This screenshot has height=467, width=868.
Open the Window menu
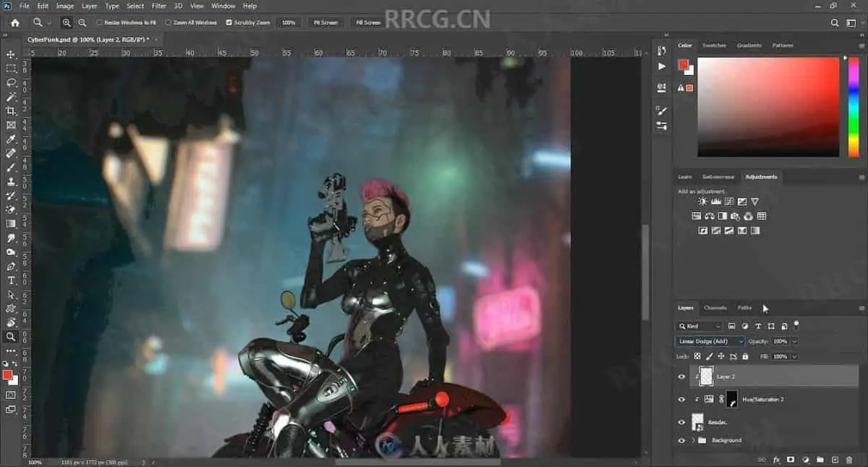[224, 6]
